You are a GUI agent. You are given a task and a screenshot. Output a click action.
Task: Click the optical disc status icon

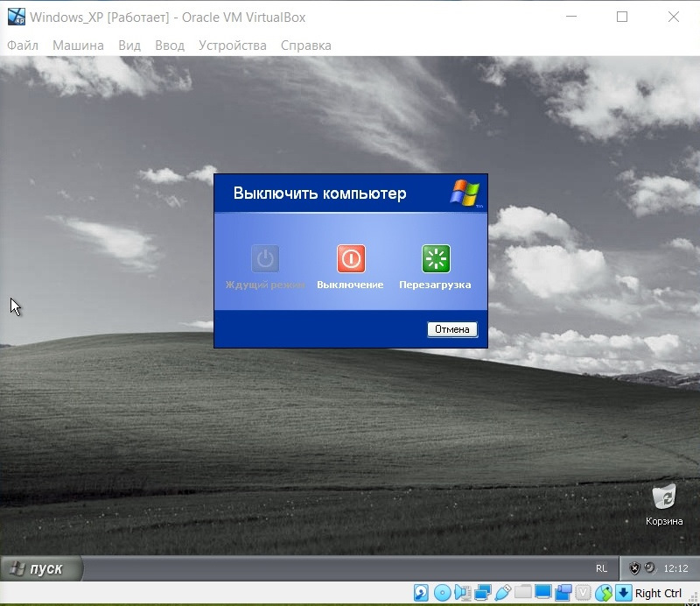point(442,593)
